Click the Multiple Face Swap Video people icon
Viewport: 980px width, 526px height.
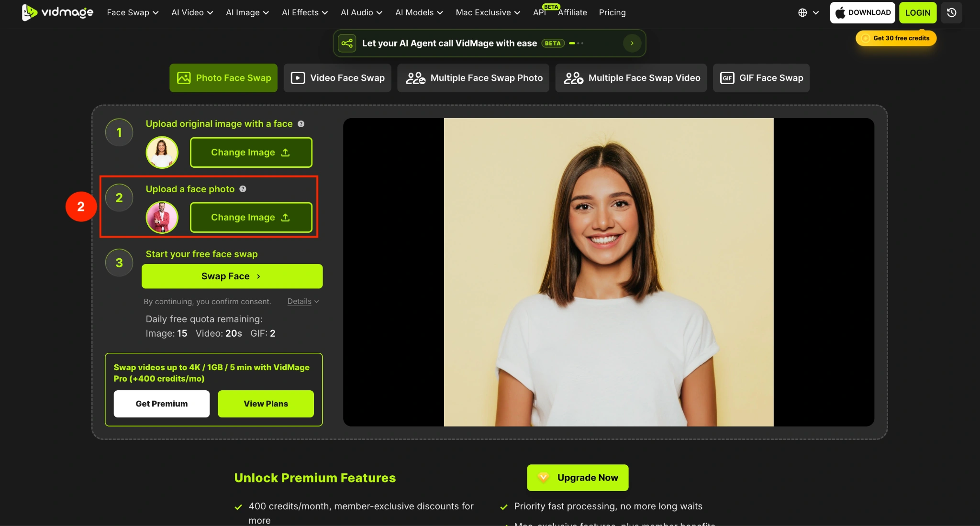coord(573,78)
